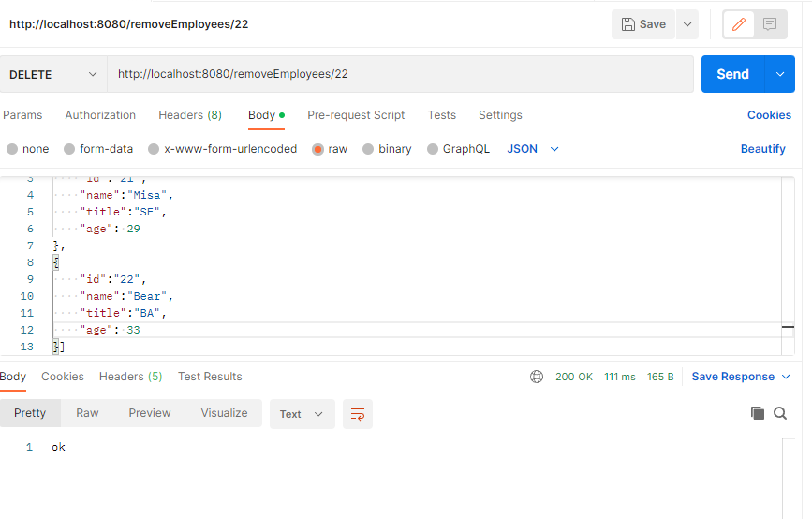Image resolution: width=812 pixels, height=519 pixels.
Task: Click the Save disk button
Action: click(x=642, y=24)
